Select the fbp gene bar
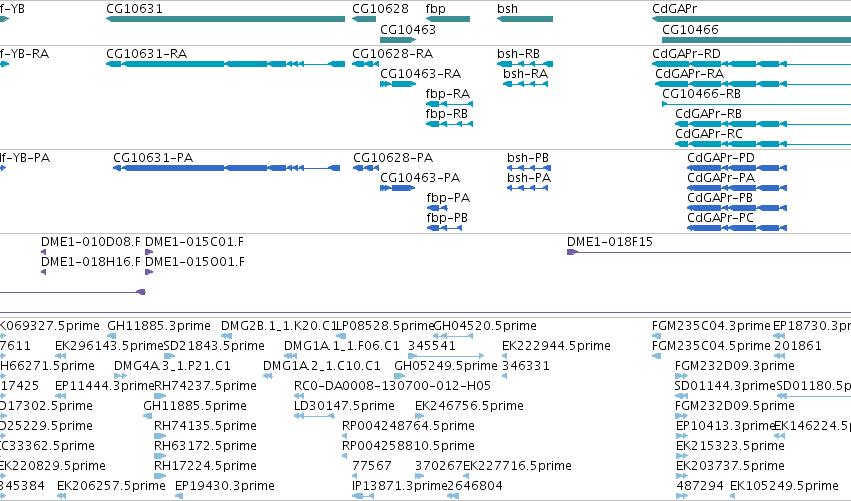 pyautogui.click(x=448, y=19)
